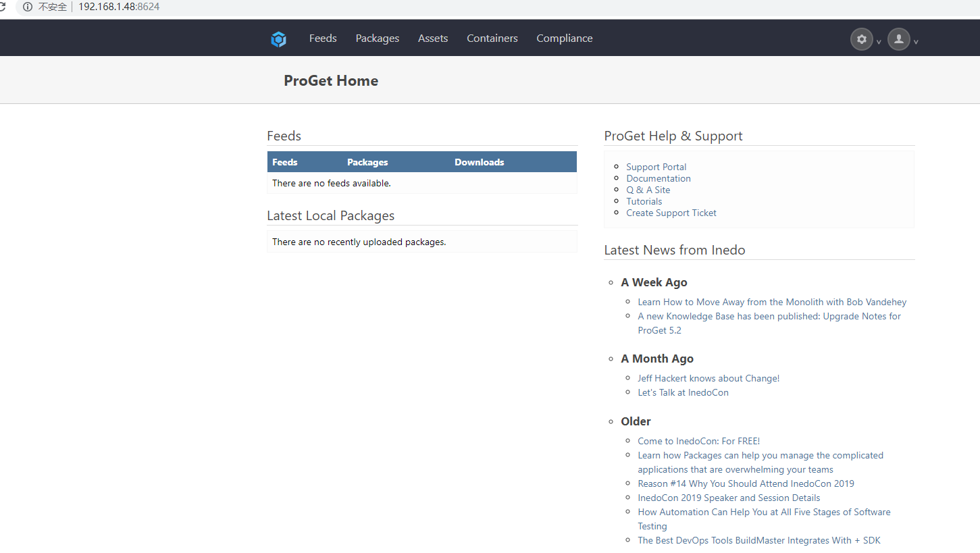Open the Containers navigation menu
This screenshot has height=553, width=980.
492,38
